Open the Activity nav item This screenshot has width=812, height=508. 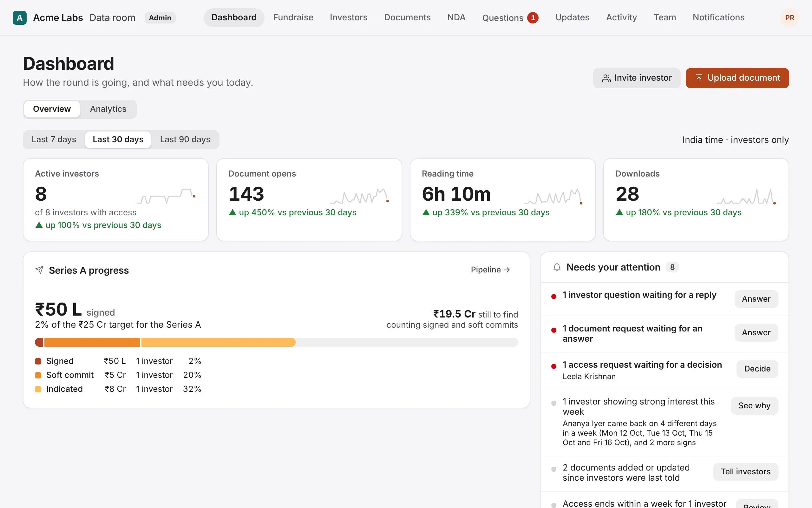[621, 17]
